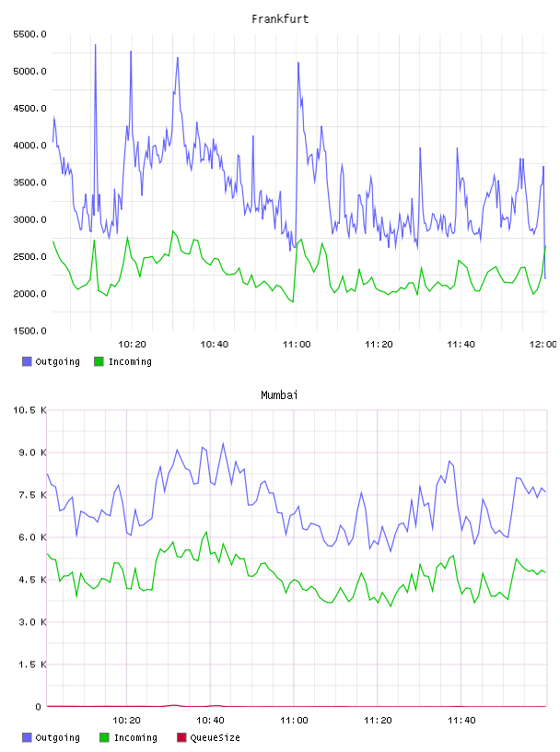
Task: Click the Incoming label in Frankfurt legend
Action: click(130, 361)
